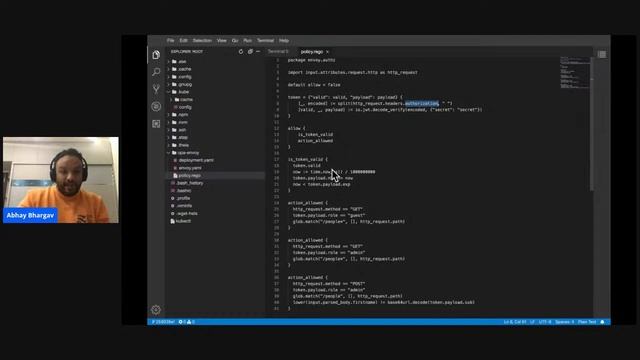
Task: Change the LF end-of-line setting
Action: click(x=532, y=322)
